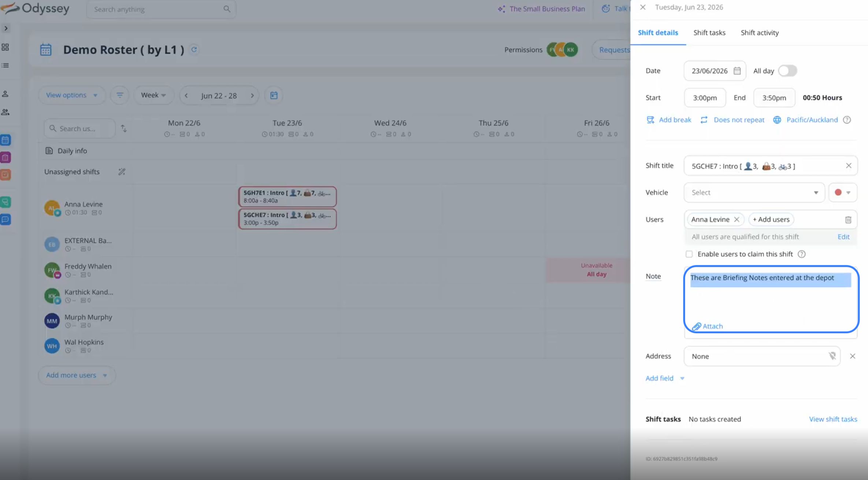The height and width of the screenshot is (480, 868).
Task: Click help icon beside claim shift option
Action: point(801,254)
